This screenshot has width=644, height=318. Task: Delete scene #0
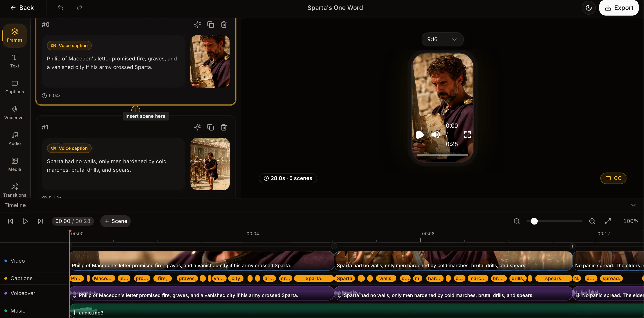pos(224,25)
